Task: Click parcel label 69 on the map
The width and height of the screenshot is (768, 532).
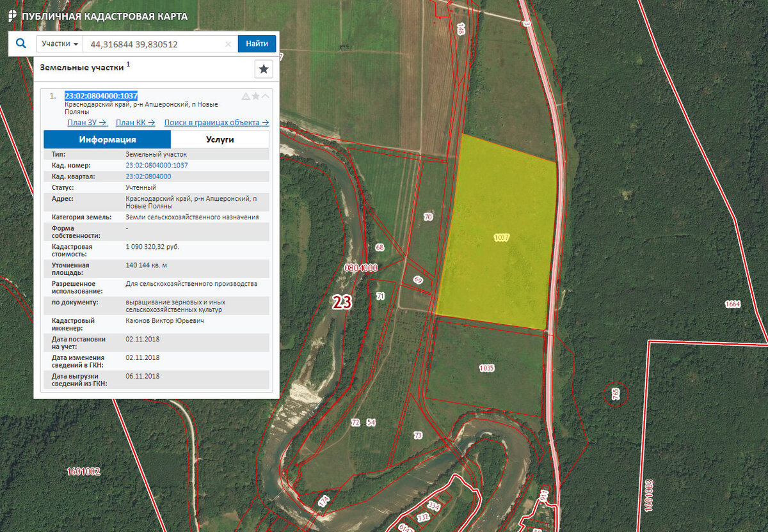Action: [419, 279]
